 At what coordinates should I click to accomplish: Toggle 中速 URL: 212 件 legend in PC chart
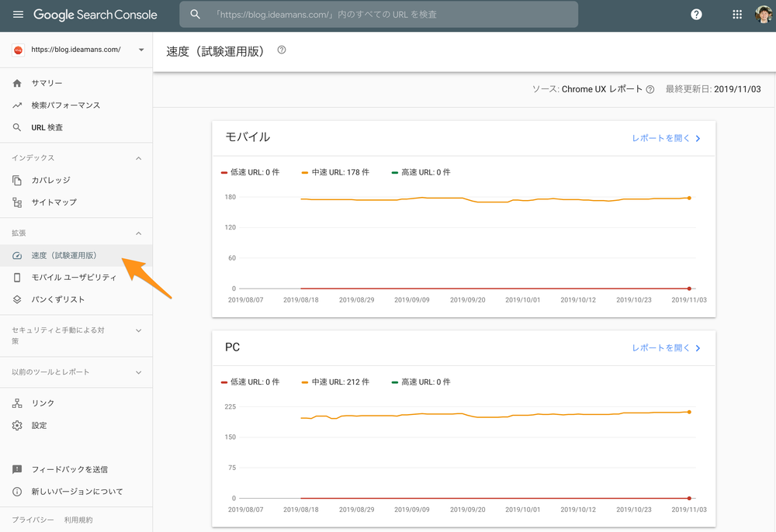pyautogui.click(x=335, y=382)
